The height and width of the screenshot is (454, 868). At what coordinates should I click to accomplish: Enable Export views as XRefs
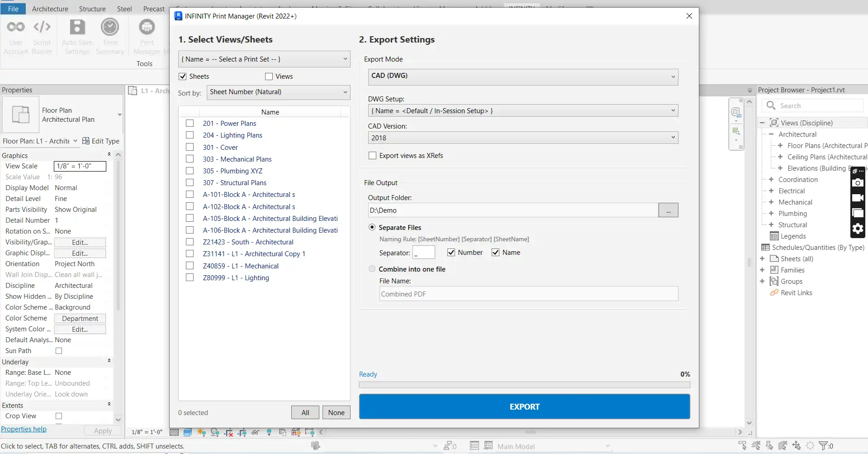(373, 156)
